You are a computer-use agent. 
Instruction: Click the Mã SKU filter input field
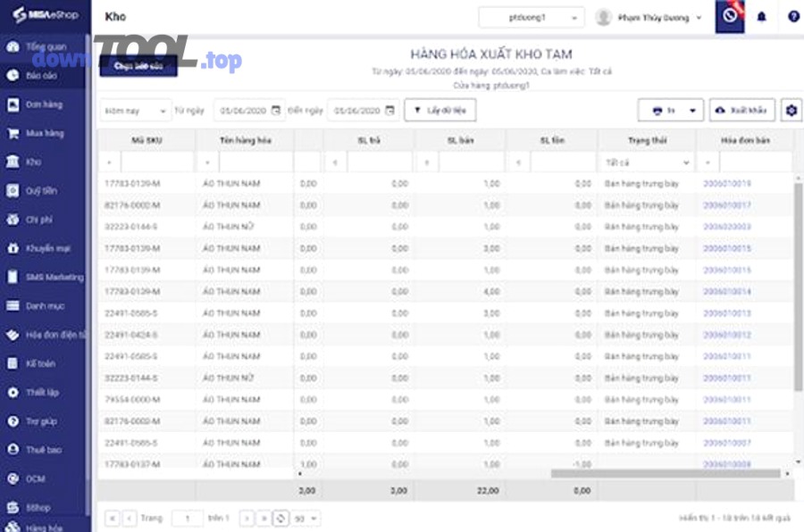click(x=156, y=163)
